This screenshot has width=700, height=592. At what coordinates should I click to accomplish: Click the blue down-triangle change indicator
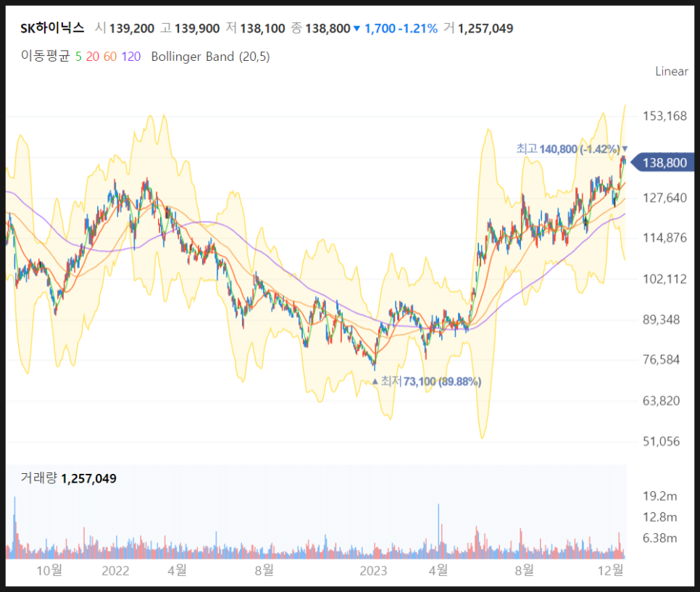(357, 28)
